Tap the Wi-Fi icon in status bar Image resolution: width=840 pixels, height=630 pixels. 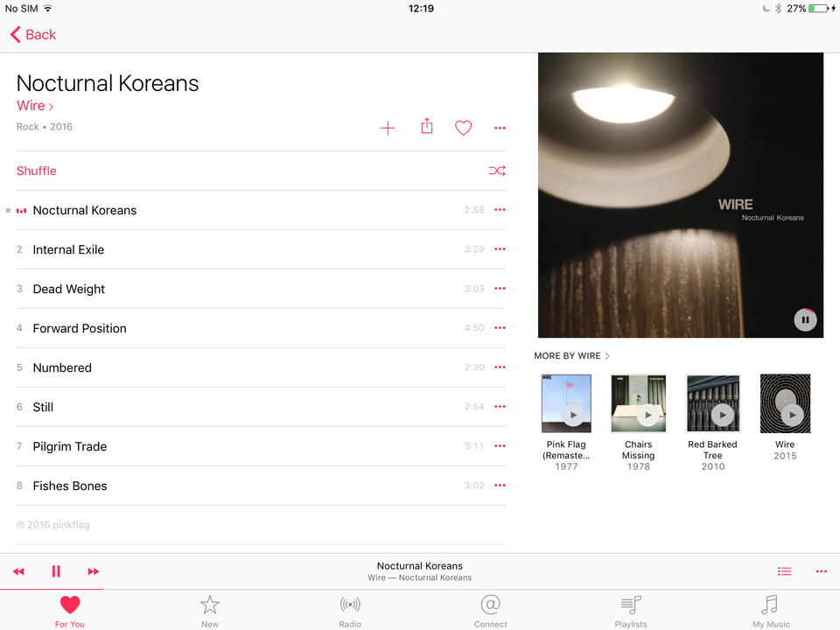(x=47, y=9)
